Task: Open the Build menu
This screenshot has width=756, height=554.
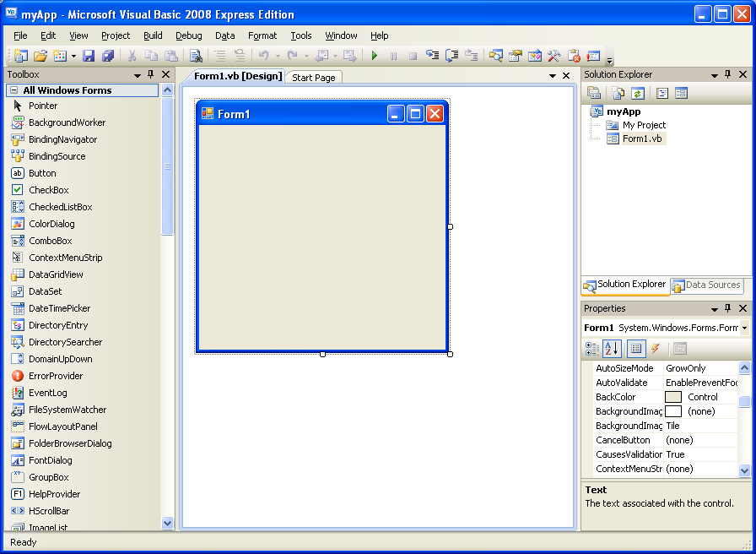Action: tap(153, 35)
